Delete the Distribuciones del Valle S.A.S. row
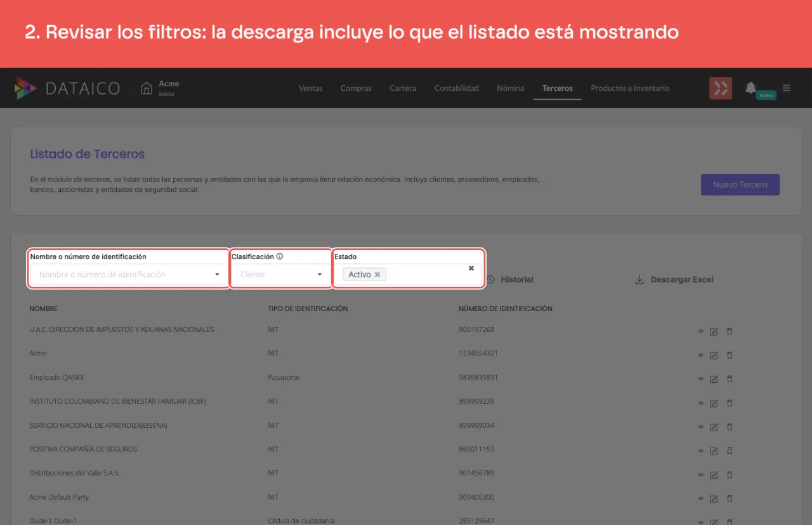The height and width of the screenshot is (525, 812). click(x=730, y=474)
